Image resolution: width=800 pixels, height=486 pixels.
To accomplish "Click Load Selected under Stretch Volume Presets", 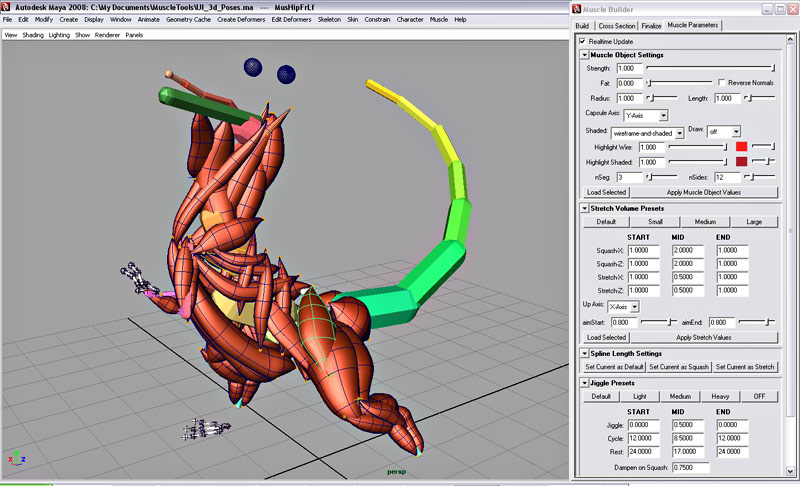I will click(x=606, y=337).
